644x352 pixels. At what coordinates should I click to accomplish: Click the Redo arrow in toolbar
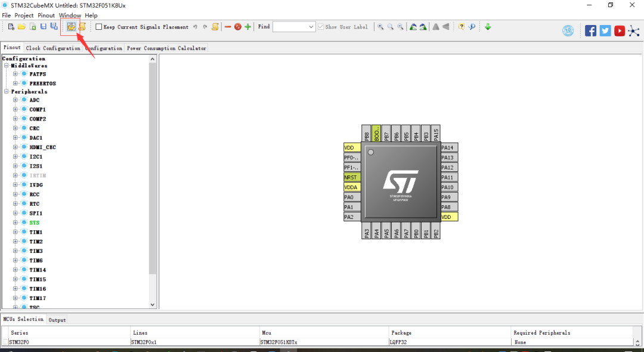(x=205, y=27)
